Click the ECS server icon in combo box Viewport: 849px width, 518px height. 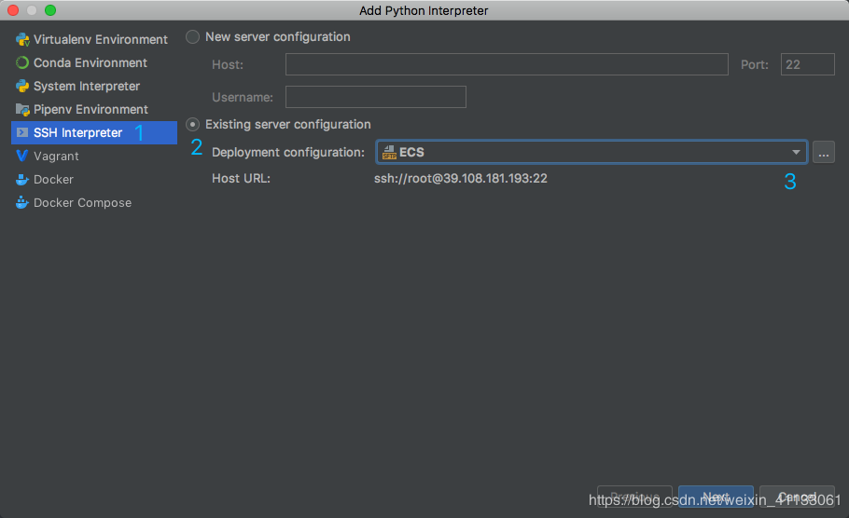click(x=389, y=153)
